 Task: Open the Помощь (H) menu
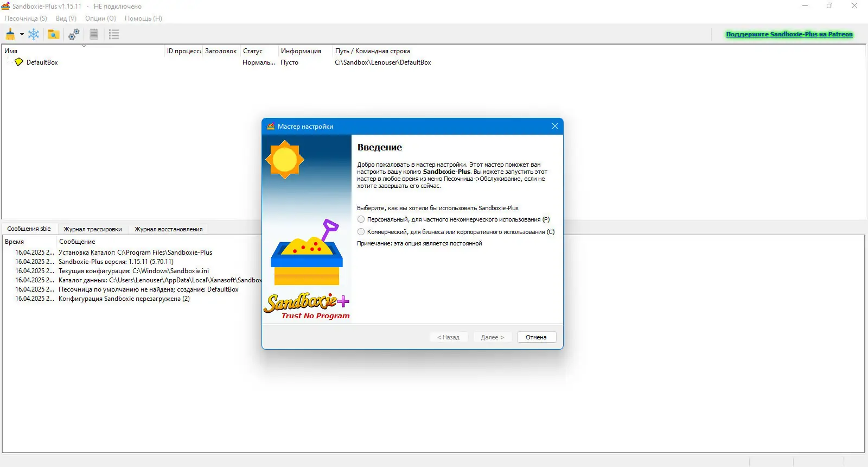coord(143,18)
